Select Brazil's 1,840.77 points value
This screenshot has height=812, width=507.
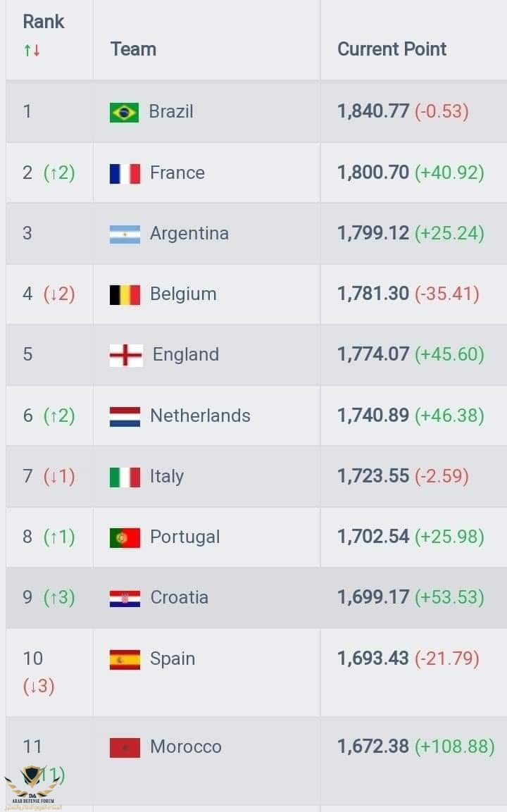click(x=373, y=111)
